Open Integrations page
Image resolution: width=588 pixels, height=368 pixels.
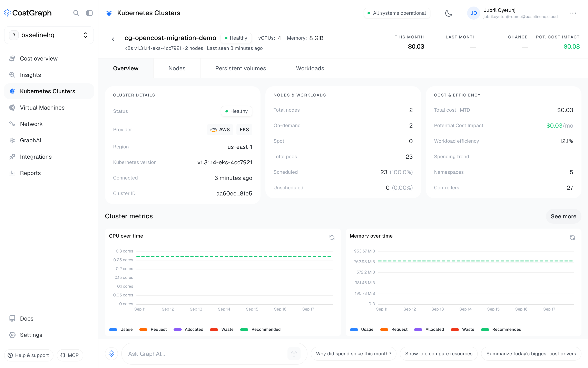coord(49,156)
